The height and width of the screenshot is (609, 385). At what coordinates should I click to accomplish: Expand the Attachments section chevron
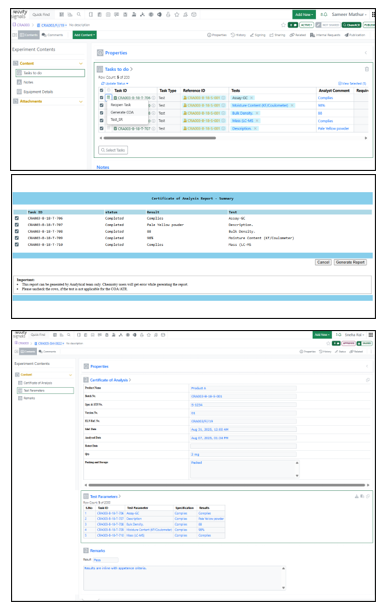point(81,101)
